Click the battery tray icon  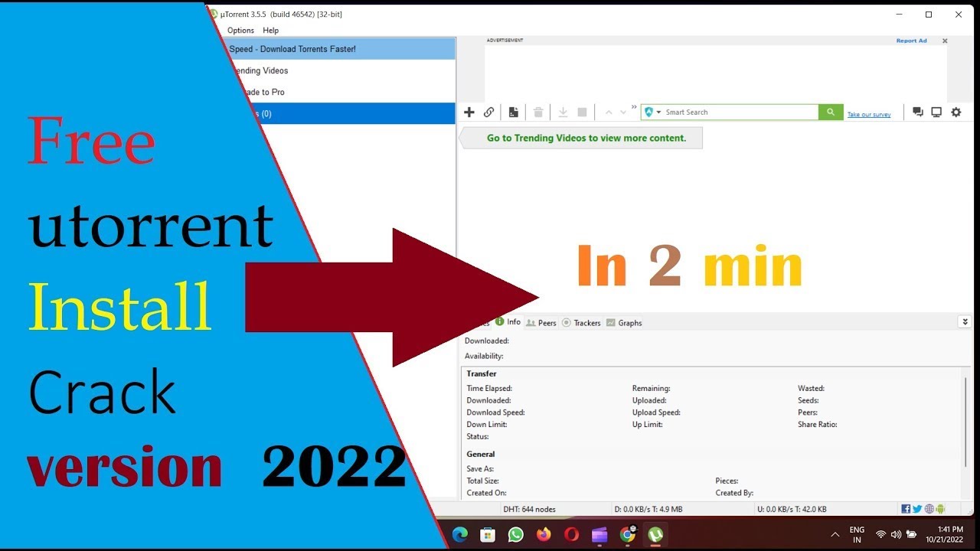click(911, 534)
